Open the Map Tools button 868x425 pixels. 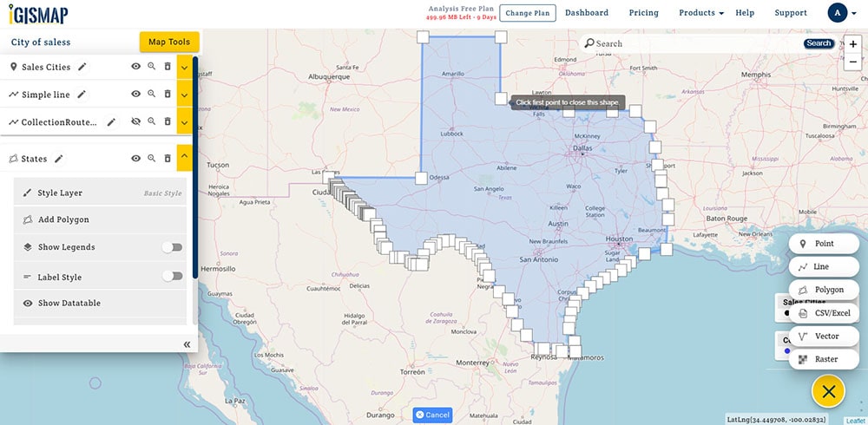coord(169,42)
